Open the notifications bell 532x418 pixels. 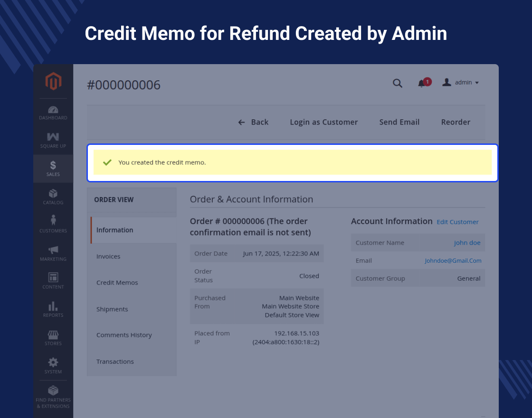421,84
